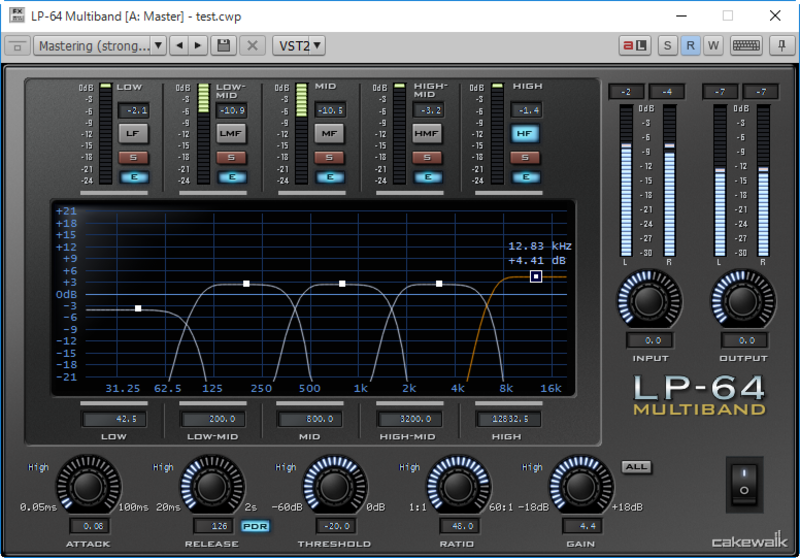Screen dimensions: 800x558
Task: Toggle the PDR release button
Action: [255, 526]
